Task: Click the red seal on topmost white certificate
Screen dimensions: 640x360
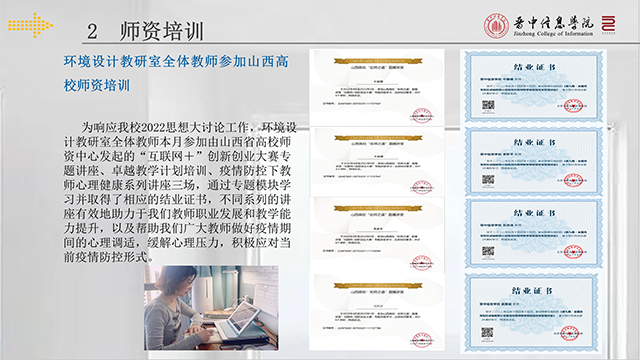Action: click(x=422, y=116)
